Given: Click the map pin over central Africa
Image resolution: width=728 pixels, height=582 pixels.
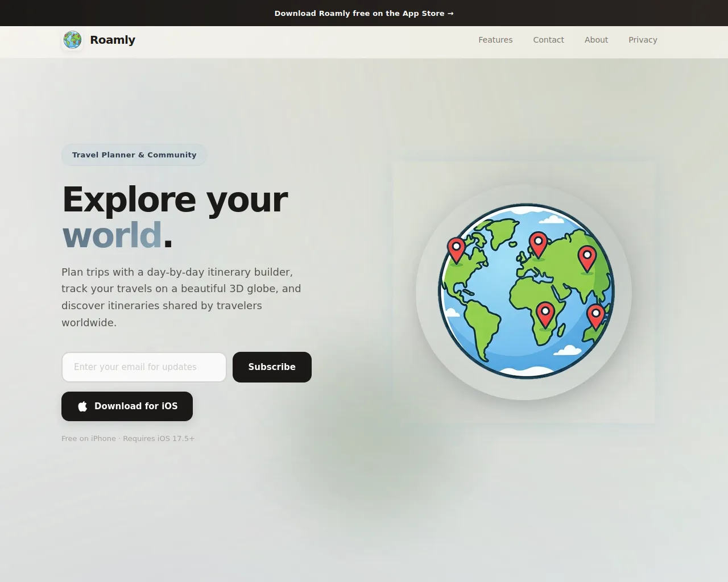Looking at the screenshot, I should [x=545, y=314].
